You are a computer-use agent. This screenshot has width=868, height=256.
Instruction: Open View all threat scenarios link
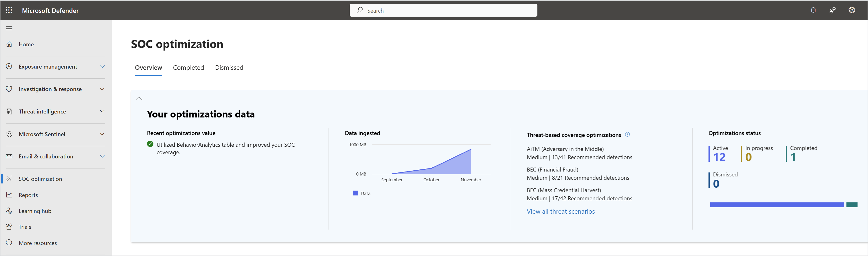tap(560, 212)
